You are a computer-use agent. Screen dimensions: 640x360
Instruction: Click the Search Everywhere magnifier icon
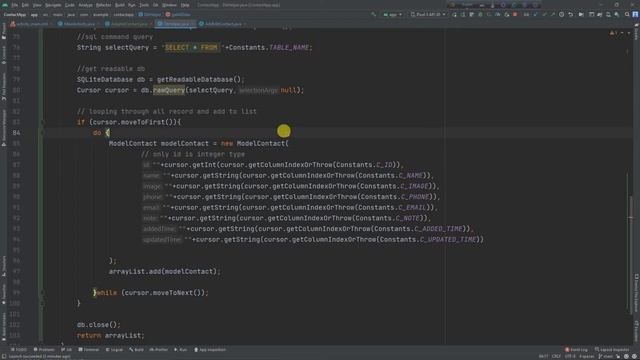[x=627, y=15]
